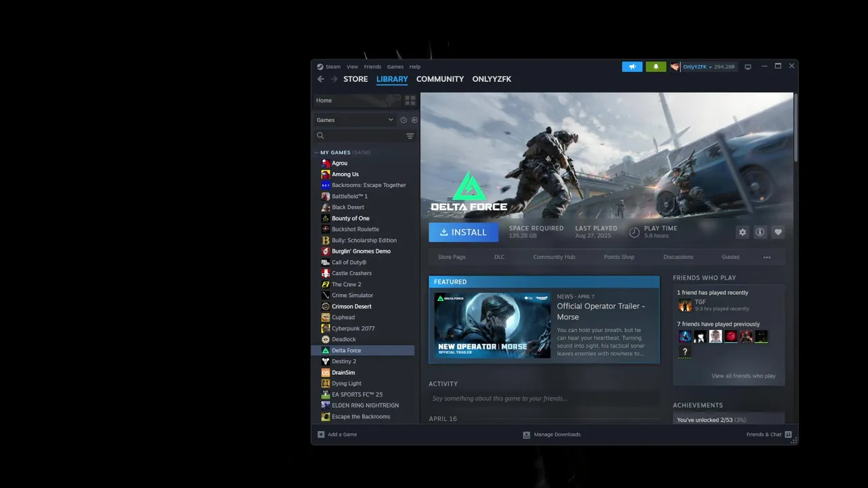The width and height of the screenshot is (868, 488).
Task: Open the Friends menu
Action: point(372,66)
